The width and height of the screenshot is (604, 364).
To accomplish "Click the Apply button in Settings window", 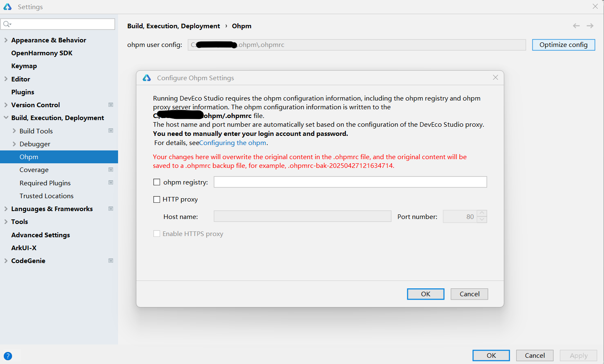I will (x=579, y=355).
